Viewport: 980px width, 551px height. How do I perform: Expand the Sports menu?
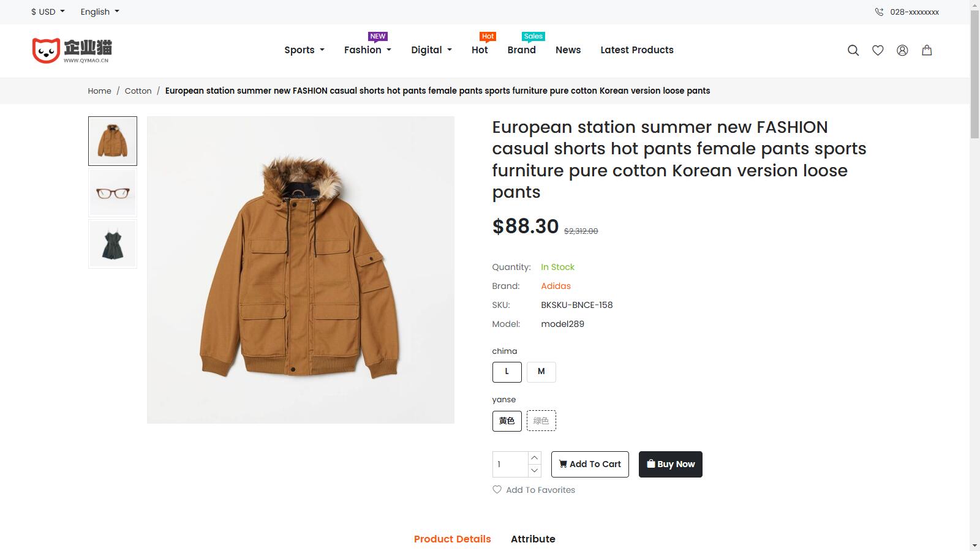[x=304, y=50]
